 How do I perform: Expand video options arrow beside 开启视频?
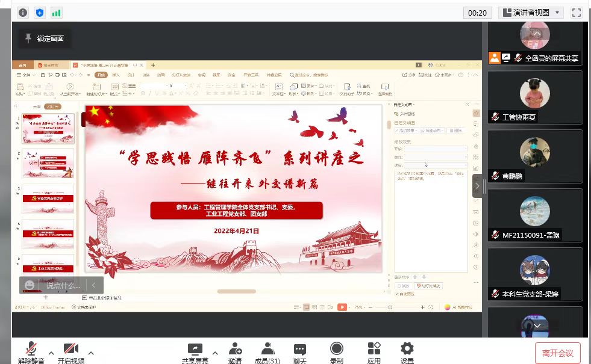click(91, 353)
